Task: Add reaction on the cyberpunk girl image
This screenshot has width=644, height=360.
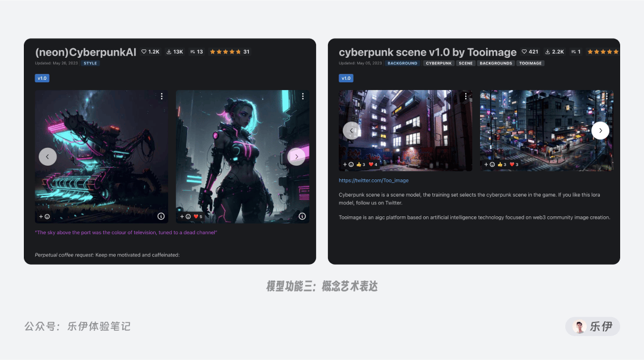Action: [185, 216]
